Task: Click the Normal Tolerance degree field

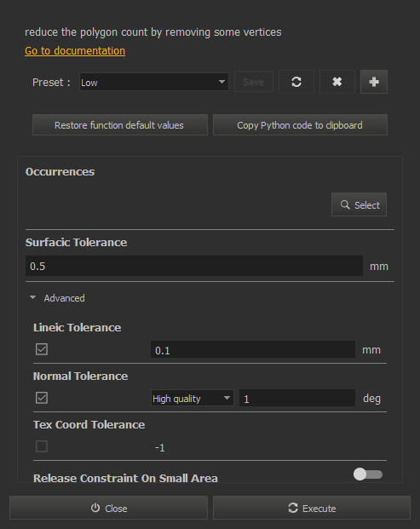Action: tap(297, 399)
